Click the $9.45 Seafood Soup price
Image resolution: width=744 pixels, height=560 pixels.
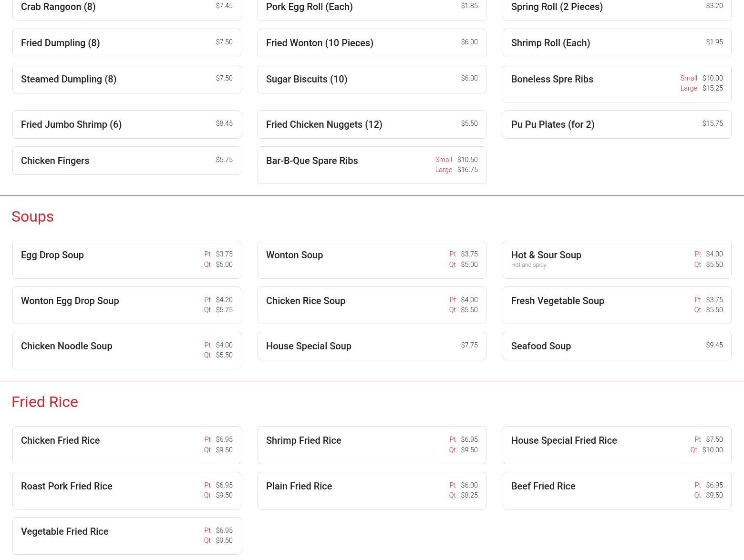point(714,345)
